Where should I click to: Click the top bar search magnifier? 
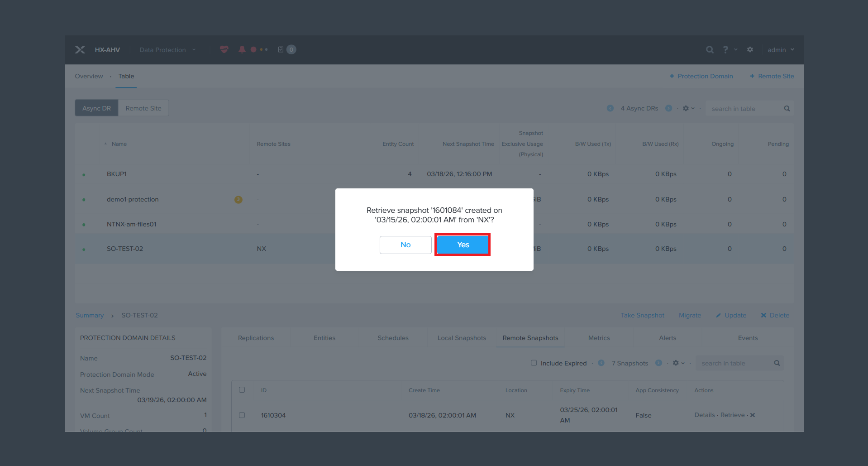click(x=710, y=50)
